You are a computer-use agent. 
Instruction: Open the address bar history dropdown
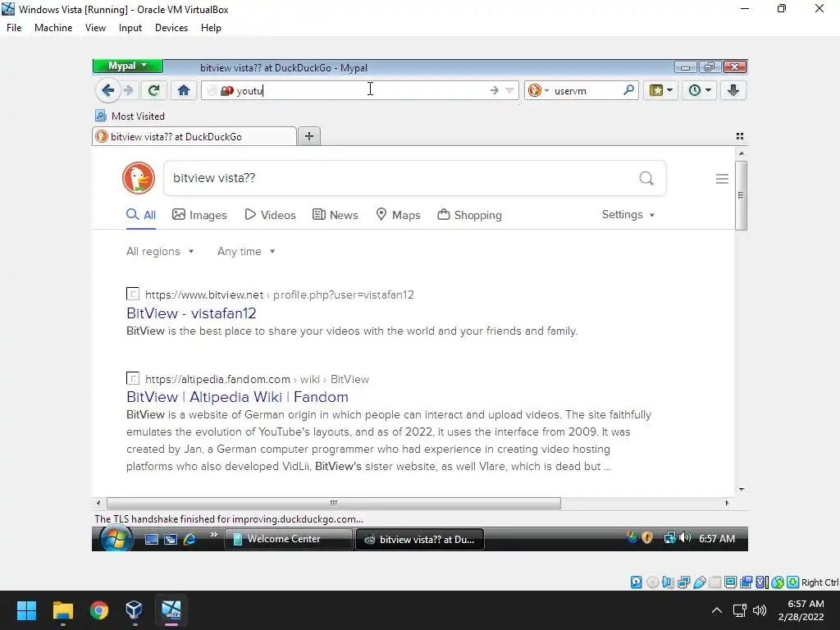[x=509, y=90]
